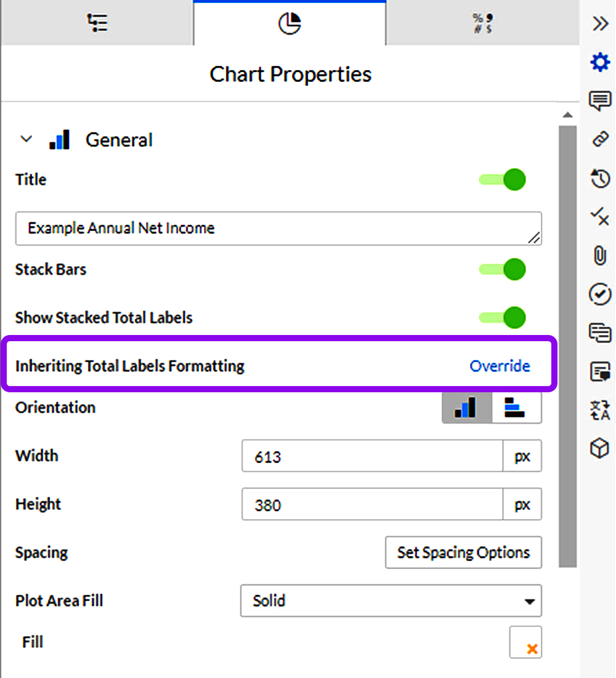Click the copy pages icon in the sidebar
Image resolution: width=616 pixels, height=678 pixels.
tap(599, 333)
